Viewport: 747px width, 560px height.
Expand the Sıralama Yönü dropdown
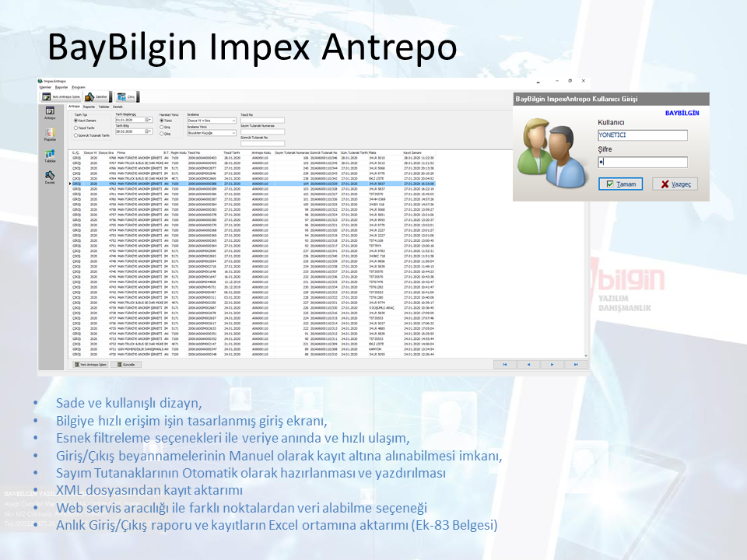[x=233, y=133]
